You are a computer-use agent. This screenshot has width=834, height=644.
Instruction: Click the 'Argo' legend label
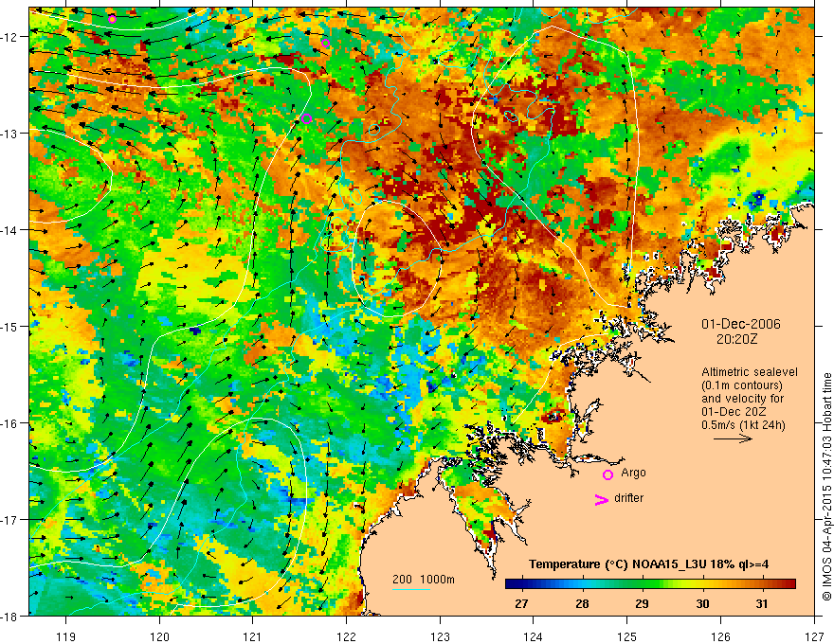coord(633,473)
